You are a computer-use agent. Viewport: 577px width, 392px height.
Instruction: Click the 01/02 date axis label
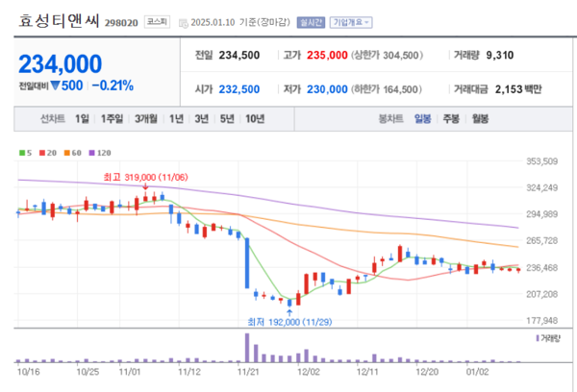pos(477,372)
